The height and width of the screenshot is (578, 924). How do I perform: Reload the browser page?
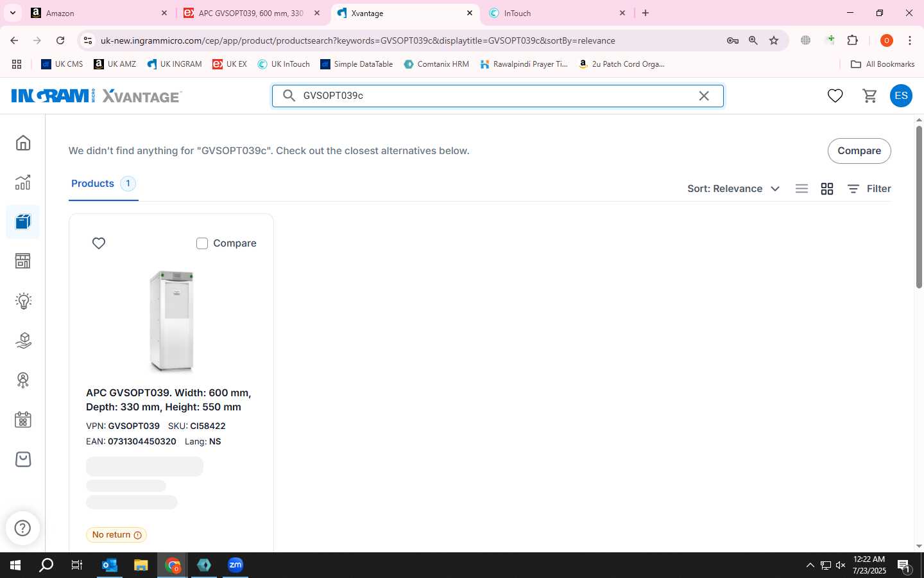pyautogui.click(x=60, y=40)
